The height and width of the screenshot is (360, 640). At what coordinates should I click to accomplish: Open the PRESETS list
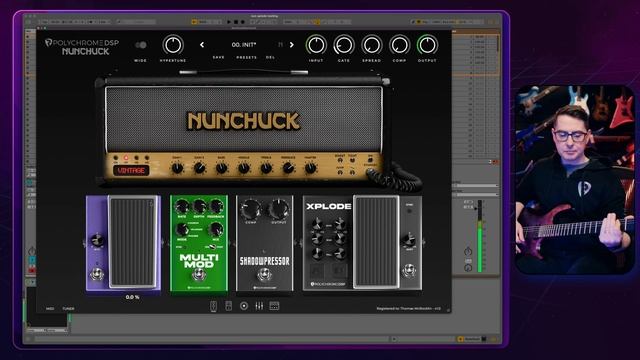pos(247,58)
